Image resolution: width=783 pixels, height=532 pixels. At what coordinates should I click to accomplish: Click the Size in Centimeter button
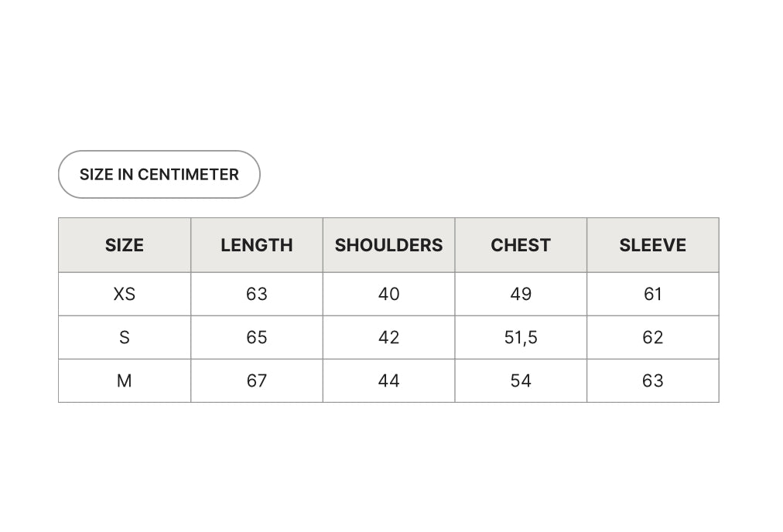[159, 175]
